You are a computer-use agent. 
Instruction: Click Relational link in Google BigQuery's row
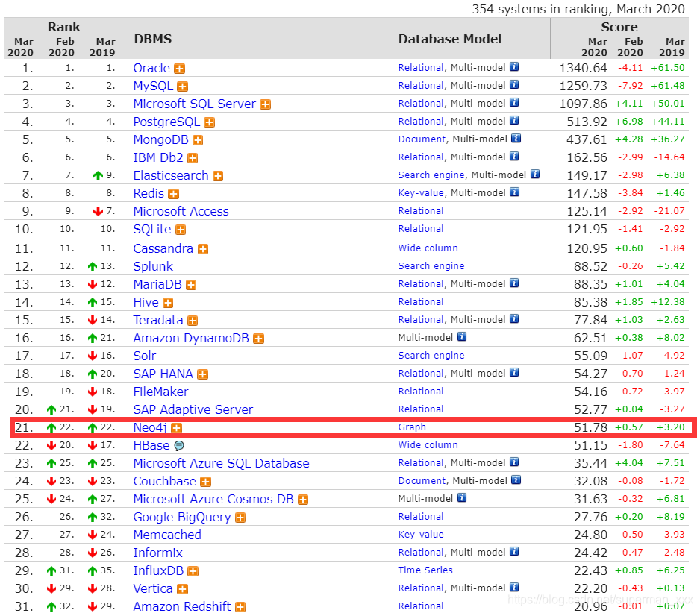click(421, 516)
